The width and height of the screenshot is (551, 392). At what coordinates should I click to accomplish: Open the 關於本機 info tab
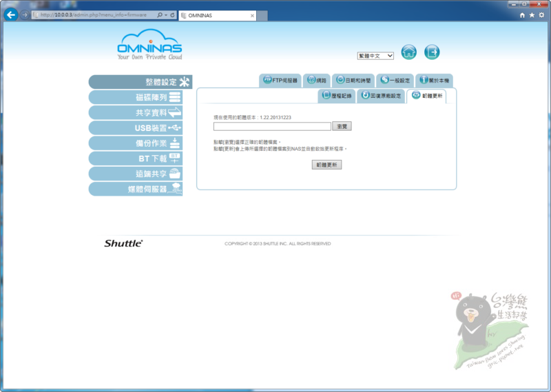point(435,81)
